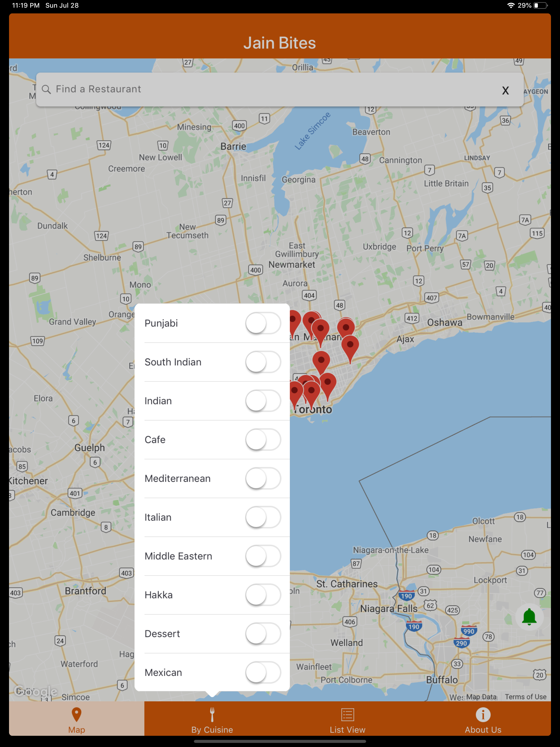
Task: Toggle the Italian cuisine switch
Action: click(263, 517)
